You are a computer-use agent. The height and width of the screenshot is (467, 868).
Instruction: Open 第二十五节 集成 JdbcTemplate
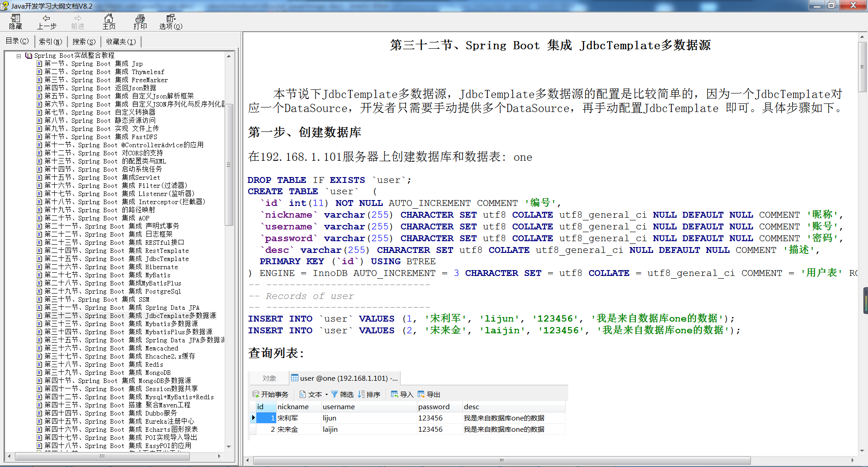tap(117, 259)
